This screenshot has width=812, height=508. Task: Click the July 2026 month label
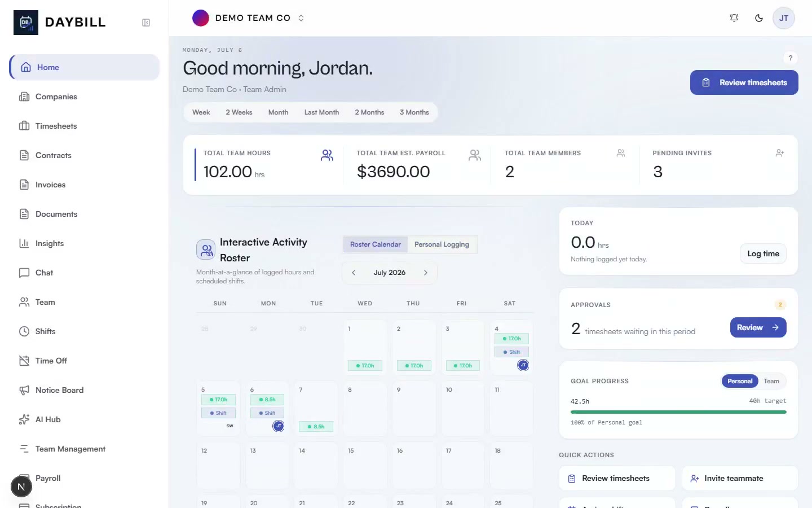coord(390,273)
